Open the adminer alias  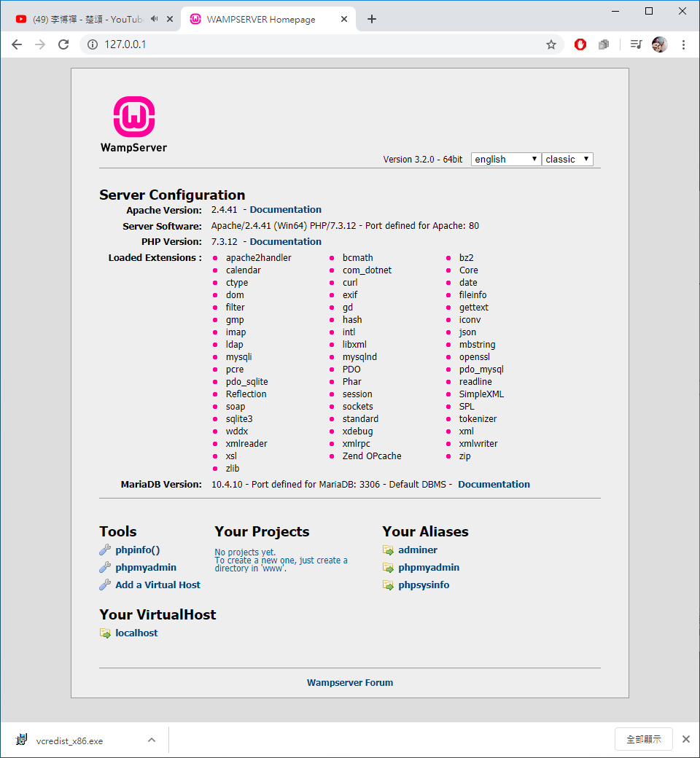pyautogui.click(x=418, y=550)
